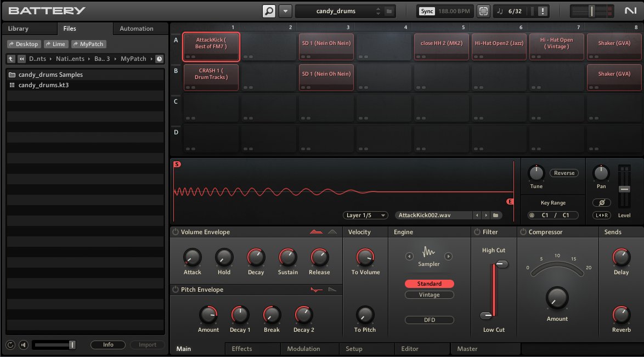Toggle Volume Envelope power button
The image size is (644, 357).
176,232
